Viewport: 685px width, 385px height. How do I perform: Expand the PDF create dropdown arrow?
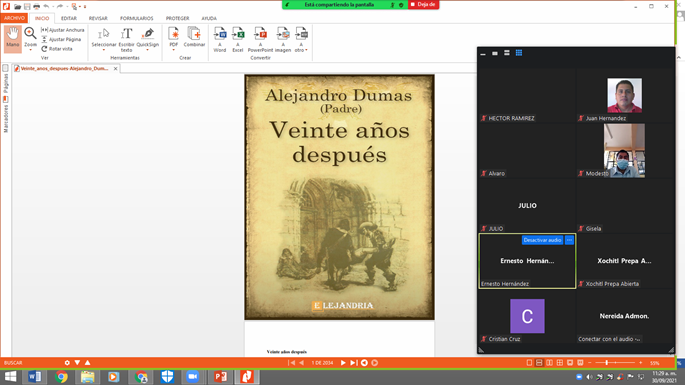(x=173, y=50)
